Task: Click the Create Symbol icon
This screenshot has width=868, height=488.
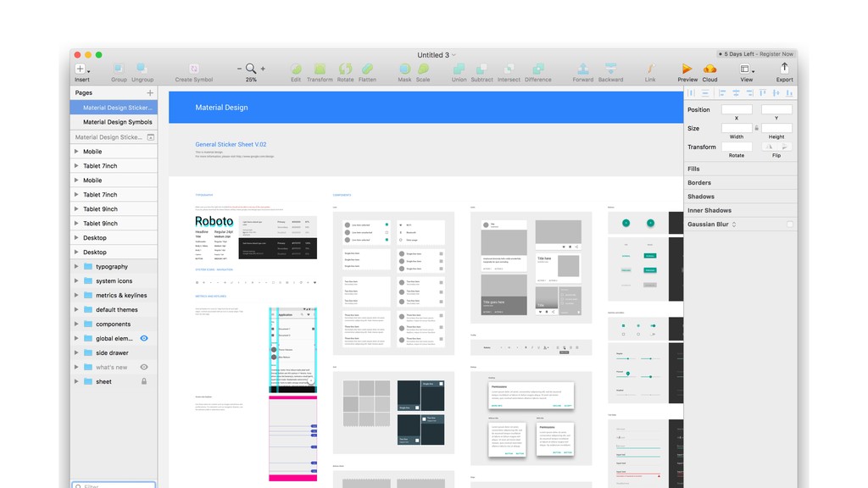Action: click(194, 69)
